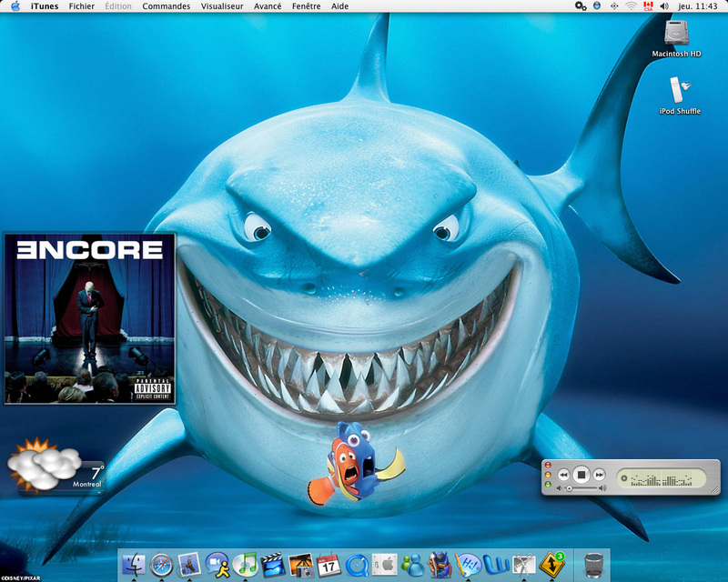
Task: Open the Aide menu
Action: [339, 6]
